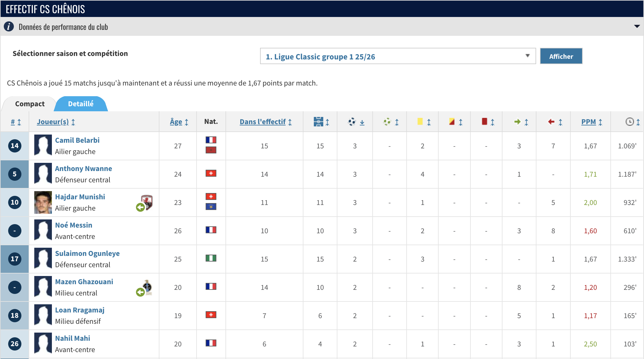Click info icon beside performance data
Screen dimensions: 644x359
[9, 27]
